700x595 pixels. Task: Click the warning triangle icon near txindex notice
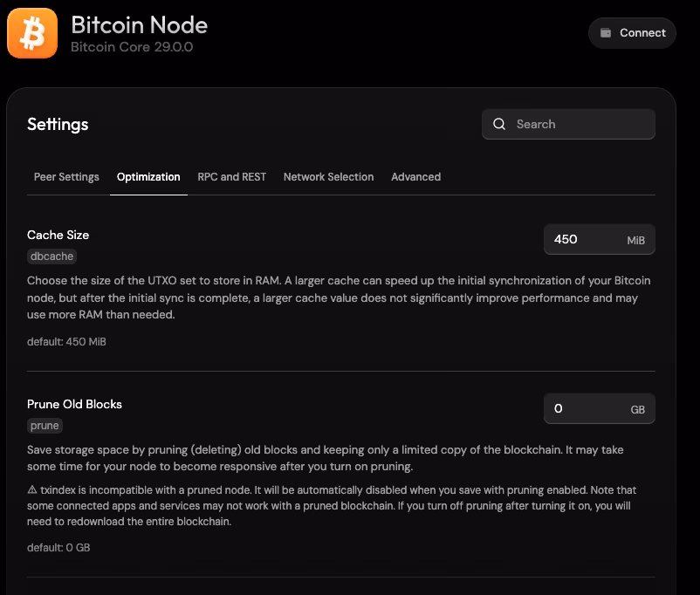pos(33,489)
